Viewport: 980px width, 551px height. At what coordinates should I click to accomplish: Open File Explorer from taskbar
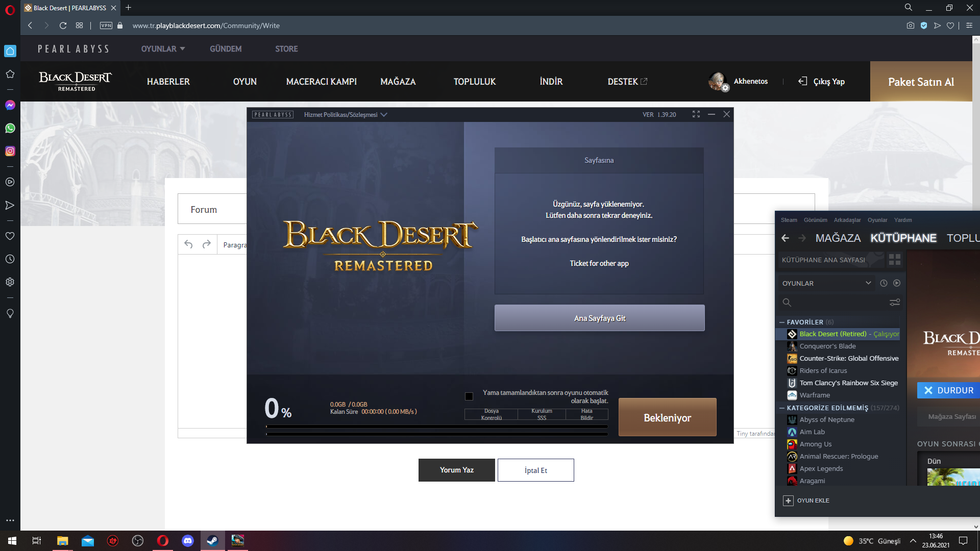point(62,541)
